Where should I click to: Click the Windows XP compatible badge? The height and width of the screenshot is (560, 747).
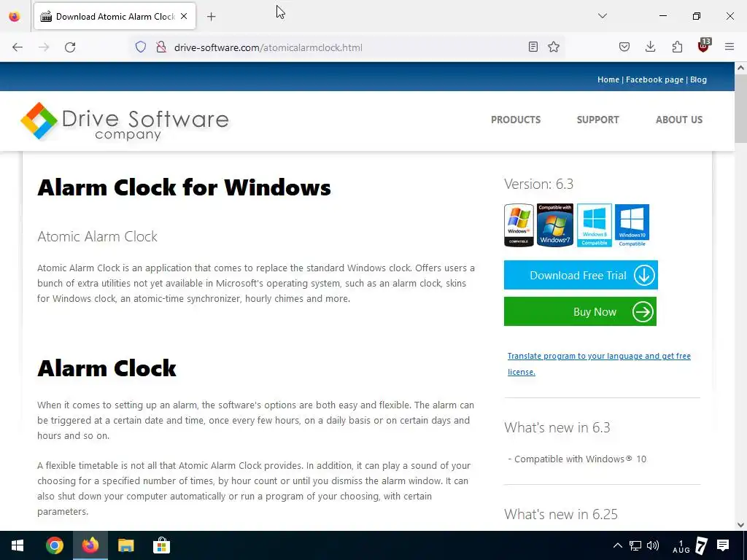point(519,225)
